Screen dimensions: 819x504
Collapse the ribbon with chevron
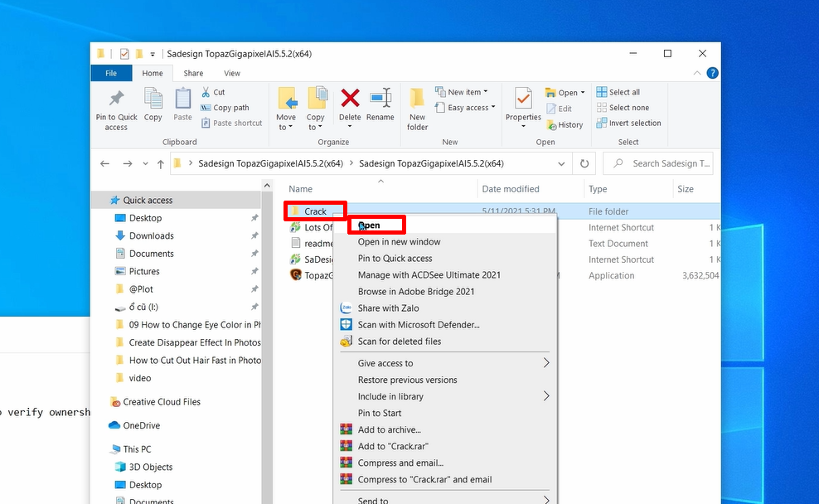click(x=697, y=73)
